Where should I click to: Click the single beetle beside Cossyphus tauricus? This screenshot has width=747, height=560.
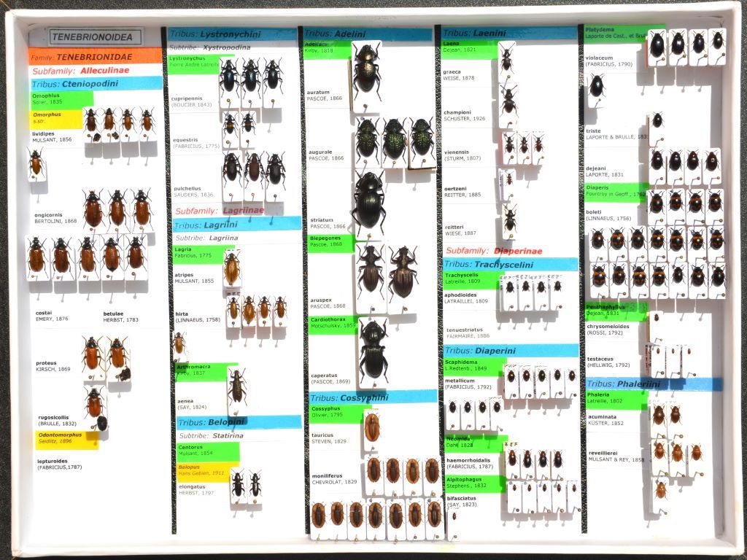[372, 426]
